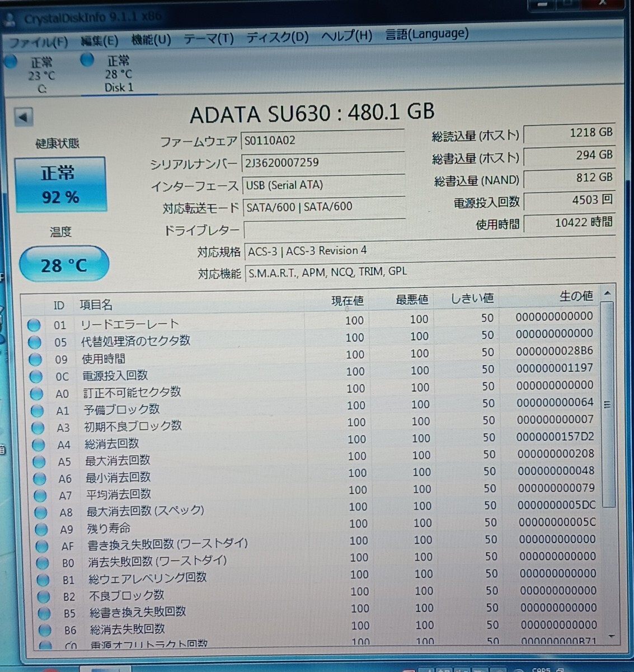
Task: Click the firmware field S0110A02
Action: click(323, 140)
